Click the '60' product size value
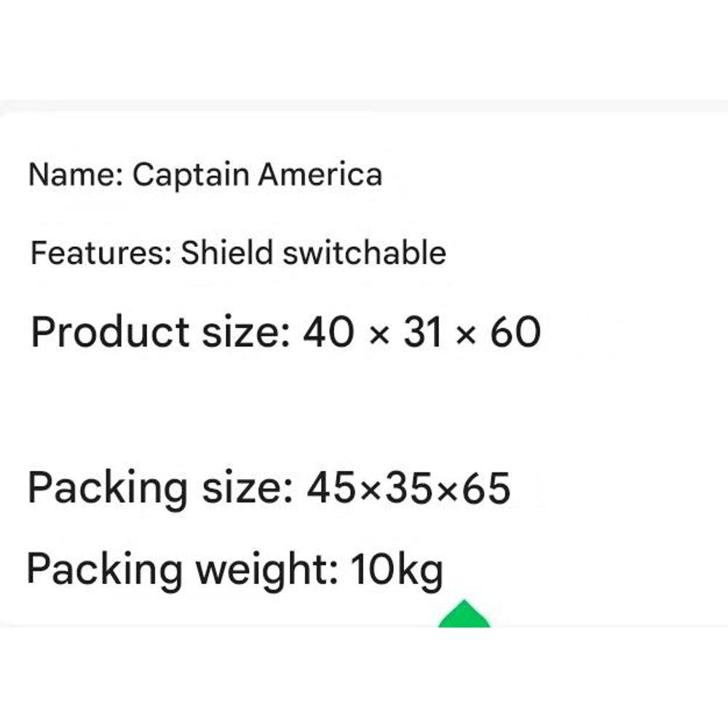728x728 pixels. (515, 332)
